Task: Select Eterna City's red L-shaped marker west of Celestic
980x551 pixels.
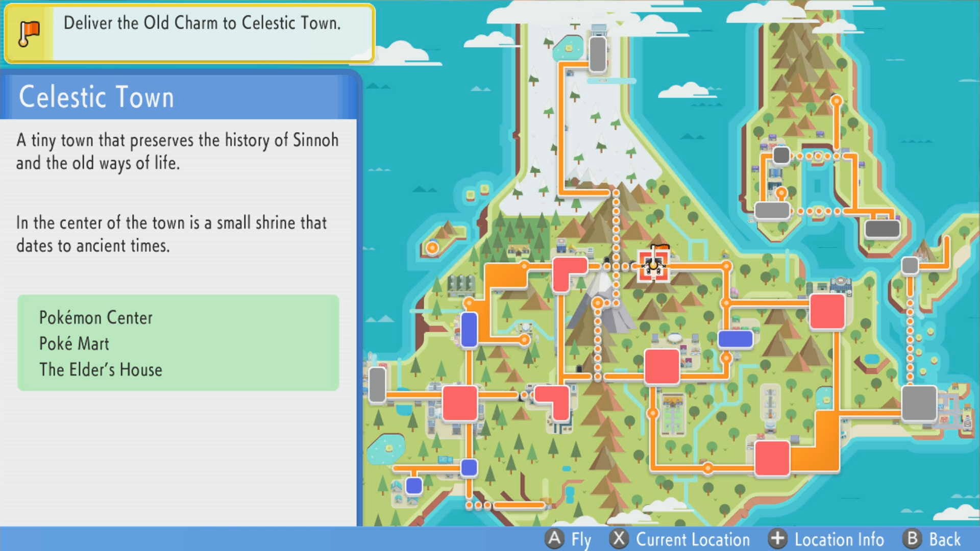Action: 569,273
